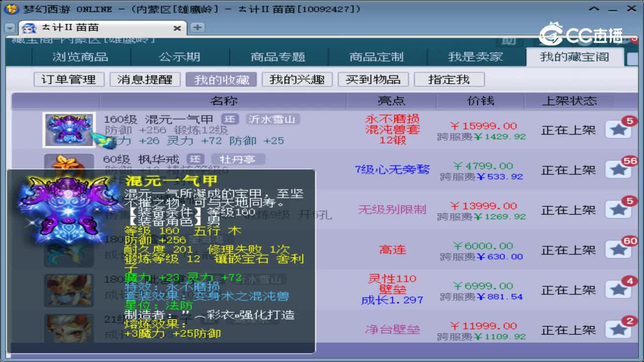Open the tab list dropdown arrow at top left
The width and height of the screenshot is (644, 362).
10,28
